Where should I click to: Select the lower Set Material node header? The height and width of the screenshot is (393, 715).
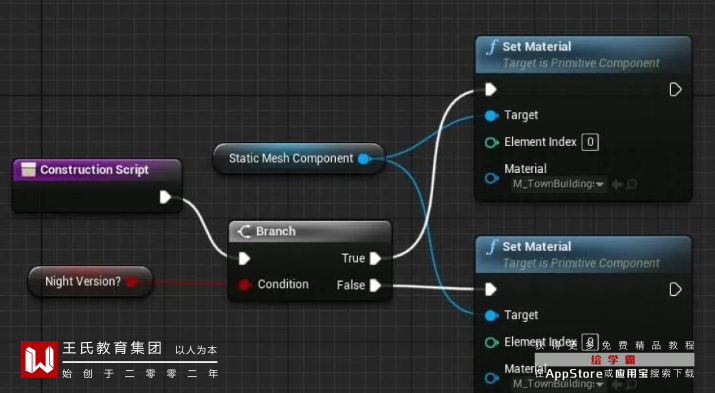[583, 254]
